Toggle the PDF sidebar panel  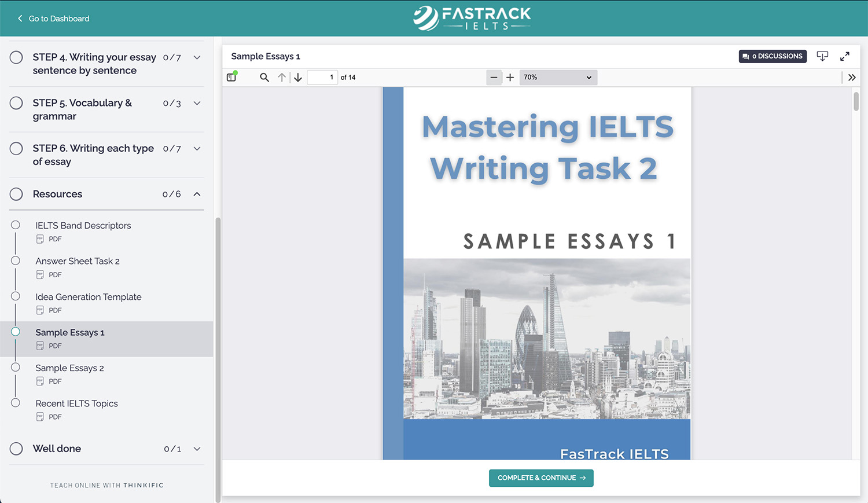pos(231,77)
